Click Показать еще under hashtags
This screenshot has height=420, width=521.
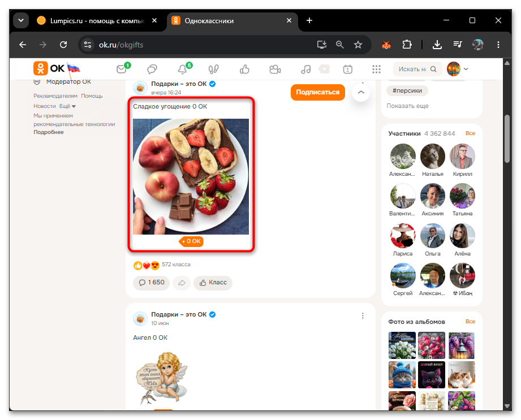[407, 106]
